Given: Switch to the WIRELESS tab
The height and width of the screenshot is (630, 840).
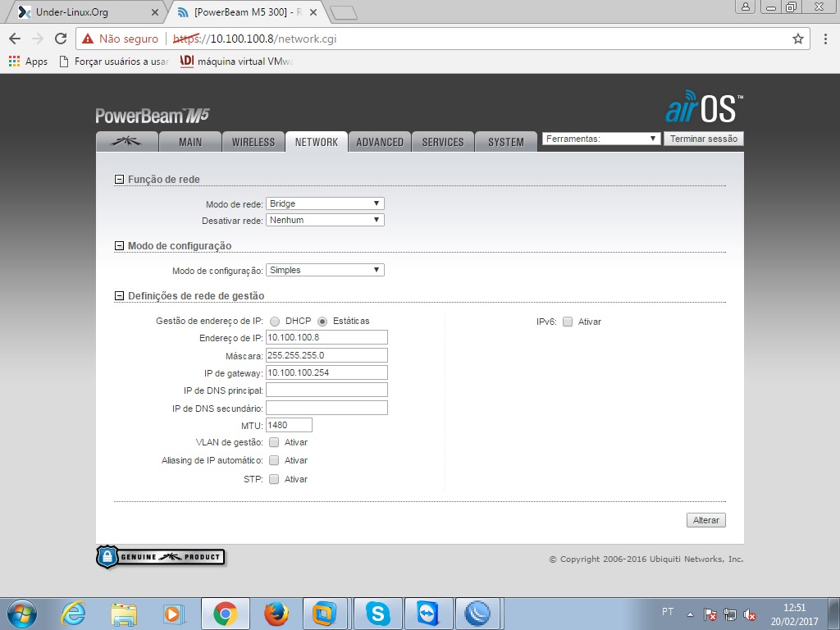Looking at the screenshot, I should pos(253,142).
